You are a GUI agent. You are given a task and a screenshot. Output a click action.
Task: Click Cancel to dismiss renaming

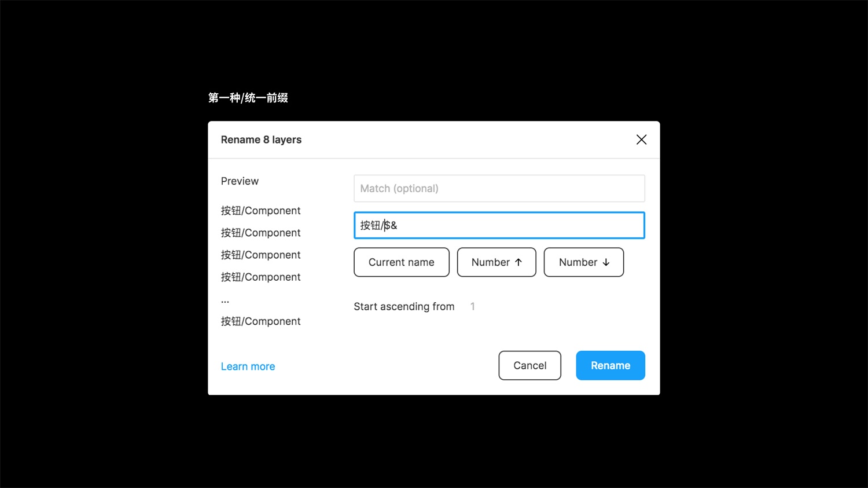pos(529,365)
